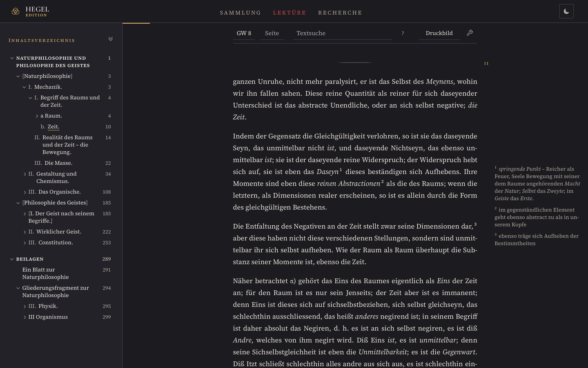Image resolution: width=588 pixels, height=368 pixels.
Task: Click footnote marker 2 after Abstractionen
Action: click(382, 182)
